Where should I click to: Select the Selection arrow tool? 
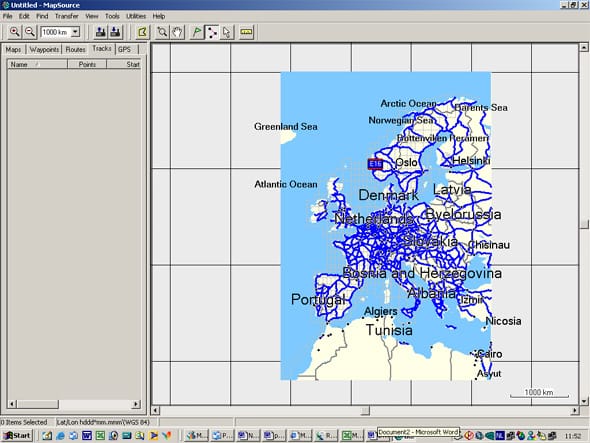click(x=227, y=32)
